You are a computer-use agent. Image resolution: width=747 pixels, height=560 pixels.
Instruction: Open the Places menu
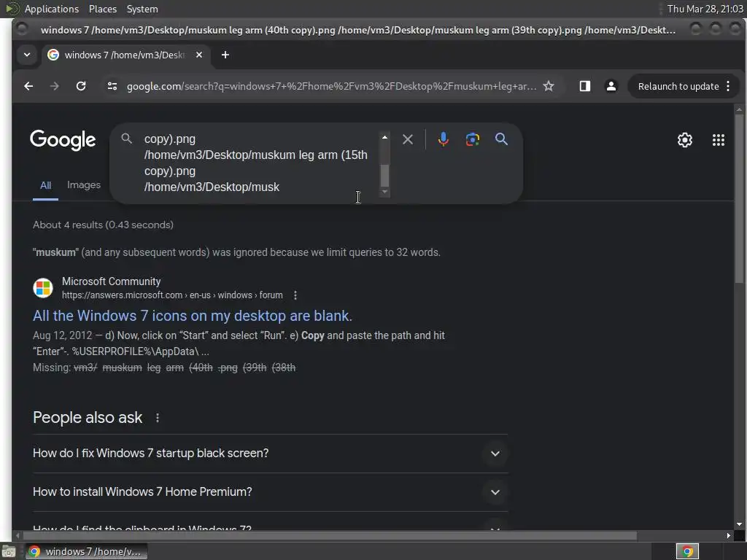click(102, 9)
